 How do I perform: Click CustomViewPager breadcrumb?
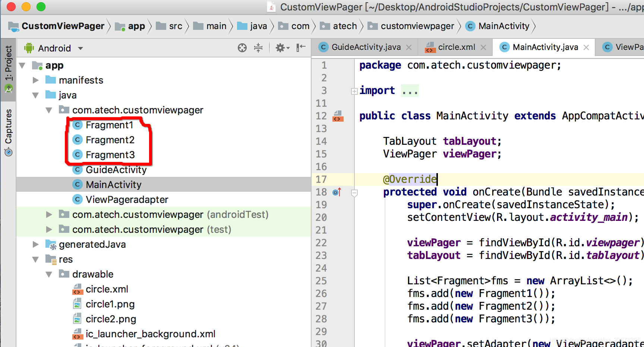tap(57, 26)
